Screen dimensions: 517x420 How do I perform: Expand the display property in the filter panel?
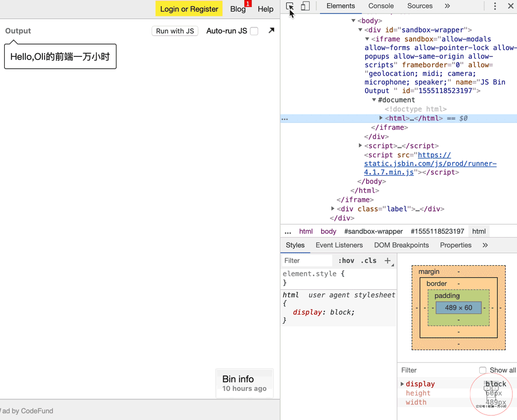[x=402, y=384]
